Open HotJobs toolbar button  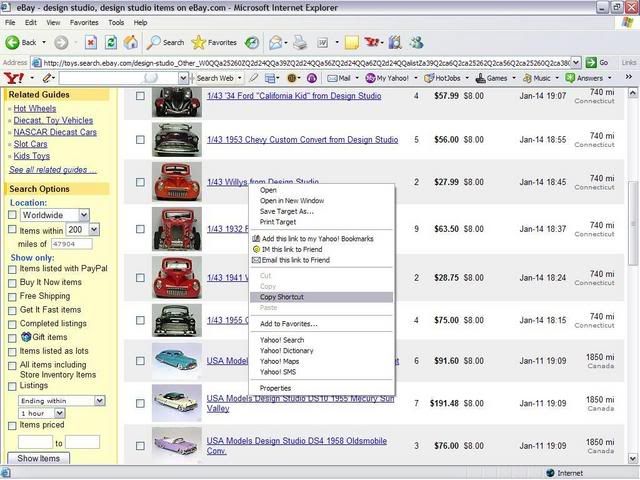click(442, 78)
